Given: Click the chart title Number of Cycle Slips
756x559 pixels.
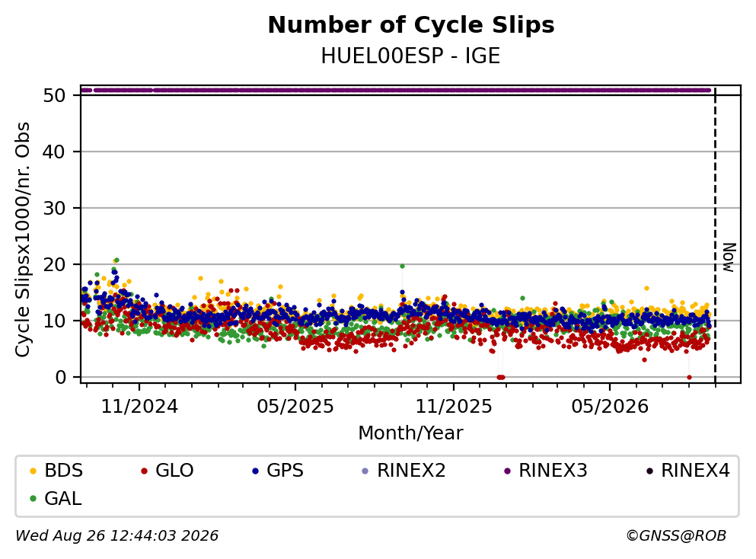Looking at the screenshot, I should [x=411, y=25].
